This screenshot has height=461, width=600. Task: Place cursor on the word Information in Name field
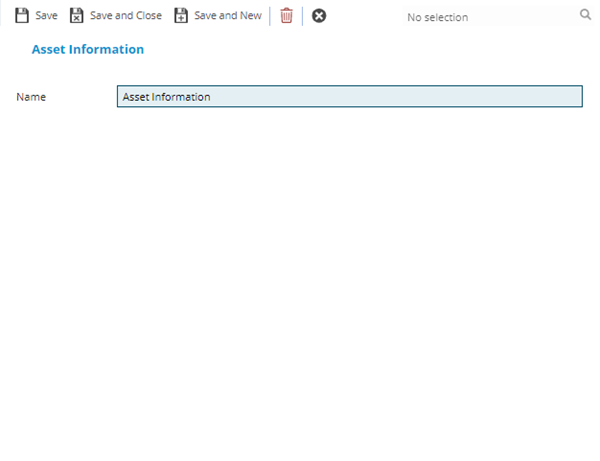(181, 97)
